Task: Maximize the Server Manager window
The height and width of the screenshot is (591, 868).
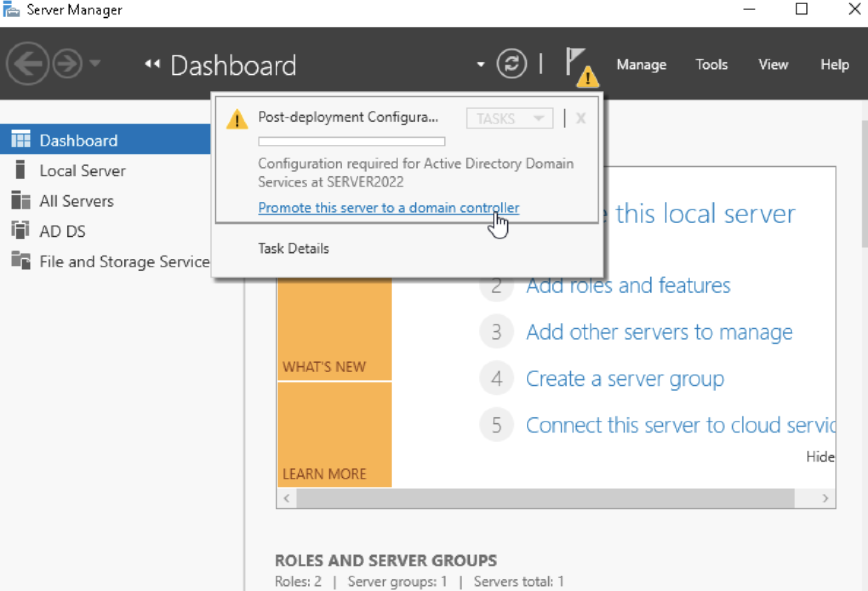Action: click(x=802, y=9)
